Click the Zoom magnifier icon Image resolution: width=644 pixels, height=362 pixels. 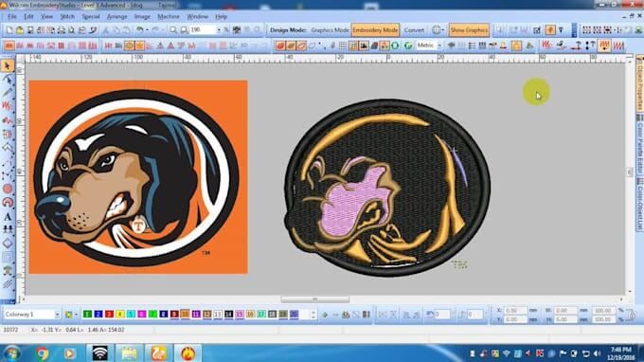pos(173,30)
